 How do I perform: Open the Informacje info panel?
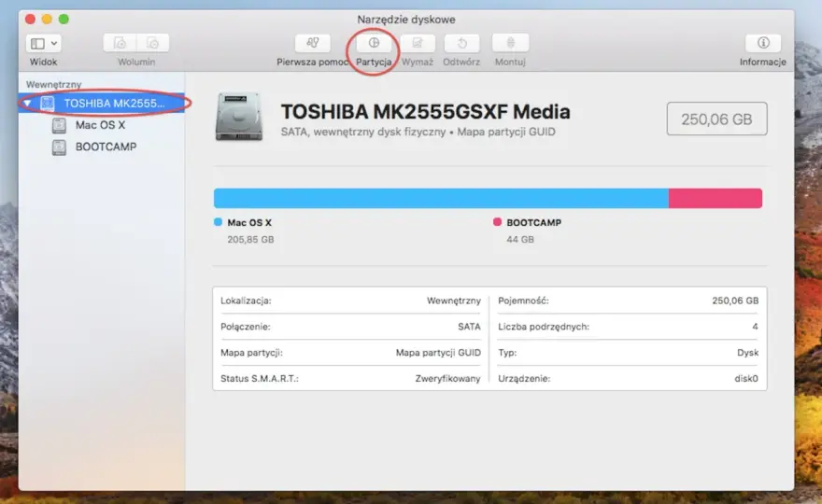click(763, 43)
